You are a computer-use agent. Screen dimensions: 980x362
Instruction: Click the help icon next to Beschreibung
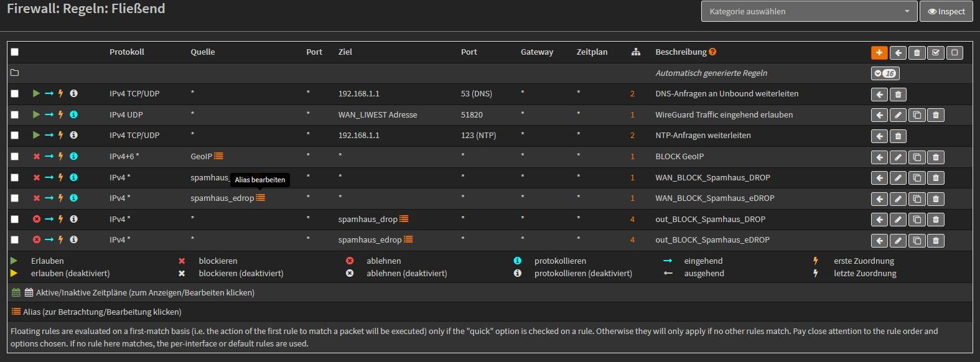tap(712, 52)
